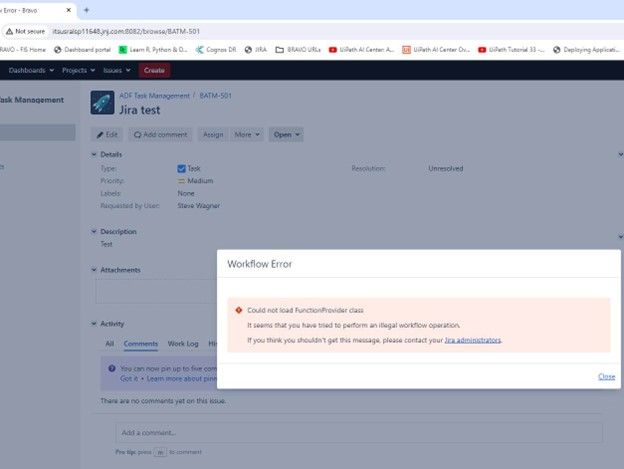This screenshot has width=624, height=469.
Task: Click the info icon in pin notice
Action: point(112,369)
